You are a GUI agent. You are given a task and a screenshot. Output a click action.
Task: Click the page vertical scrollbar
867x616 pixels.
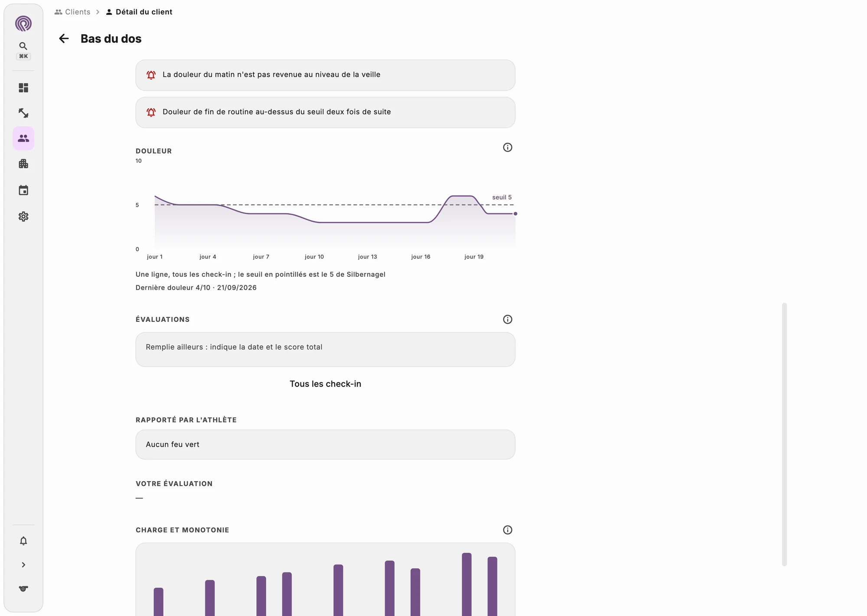[x=784, y=434]
